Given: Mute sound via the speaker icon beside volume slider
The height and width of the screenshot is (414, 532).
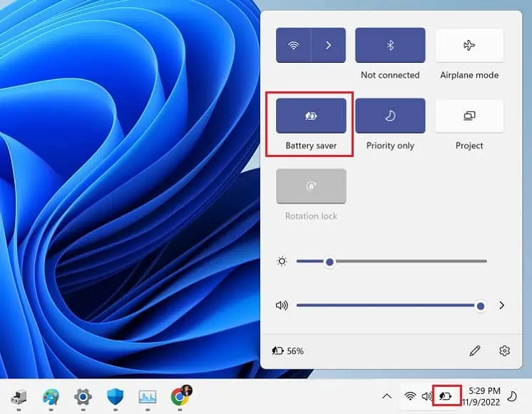Looking at the screenshot, I should click(x=282, y=306).
